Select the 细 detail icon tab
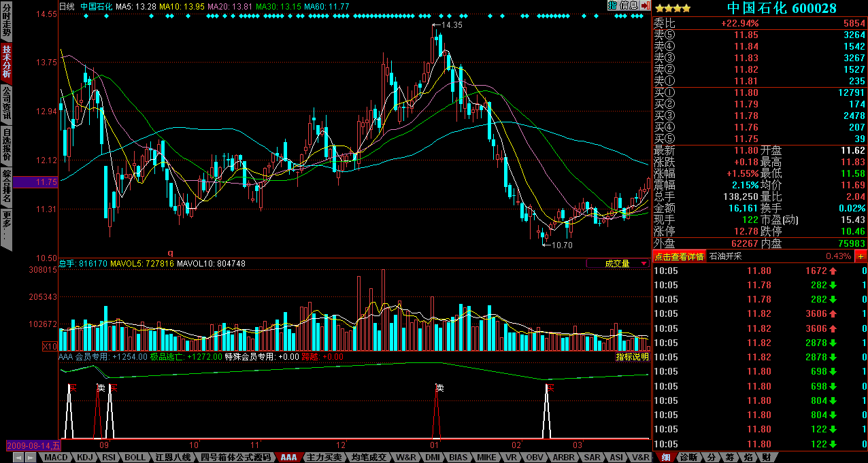Screen dimensions: 868x463 coord(665,458)
